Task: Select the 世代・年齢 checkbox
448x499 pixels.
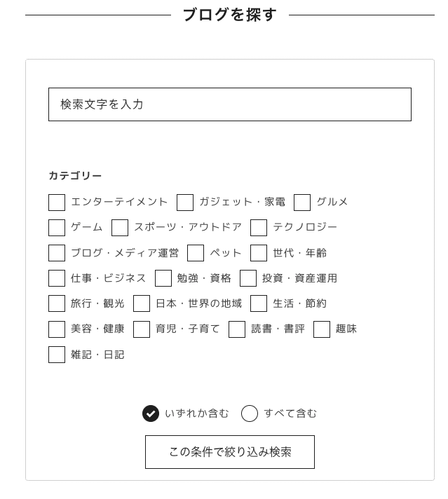Action: tap(259, 253)
